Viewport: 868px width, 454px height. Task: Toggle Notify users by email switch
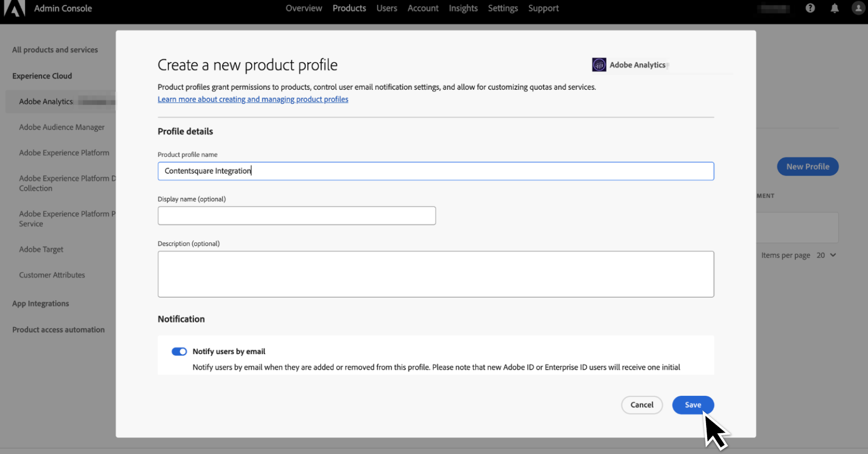[x=179, y=351]
